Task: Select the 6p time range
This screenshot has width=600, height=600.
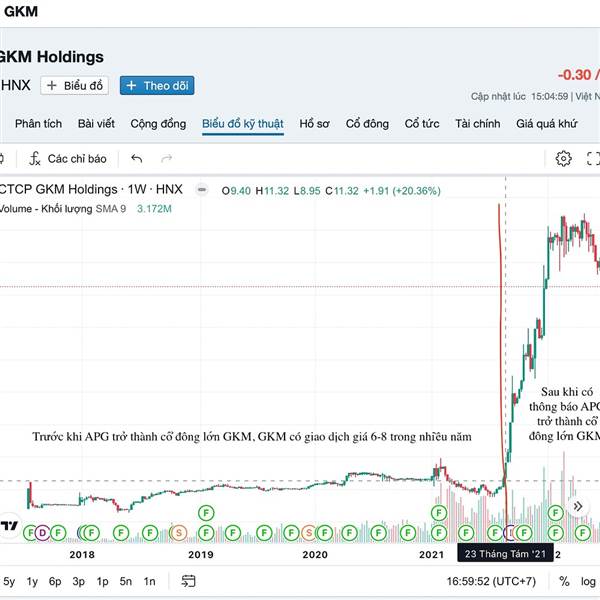Action: (x=55, y=581)
